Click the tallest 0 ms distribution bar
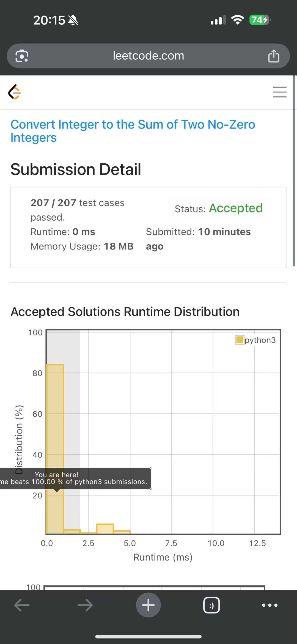The image size is (297, 644). pos(55,449)
